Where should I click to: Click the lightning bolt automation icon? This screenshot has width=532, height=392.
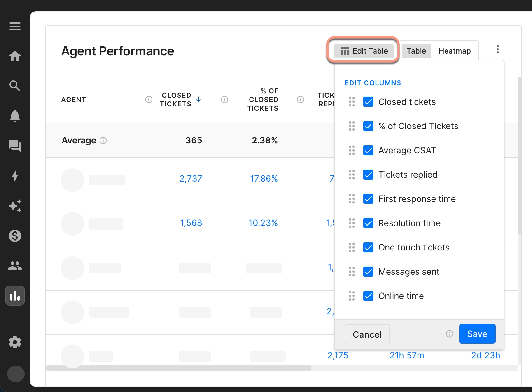(15, 176)
